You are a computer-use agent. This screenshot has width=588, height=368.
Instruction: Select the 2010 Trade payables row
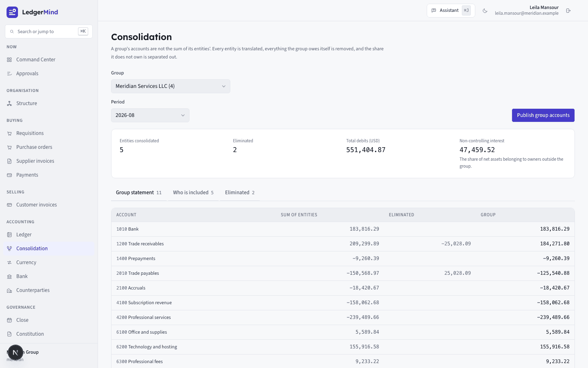pos(343,273)
